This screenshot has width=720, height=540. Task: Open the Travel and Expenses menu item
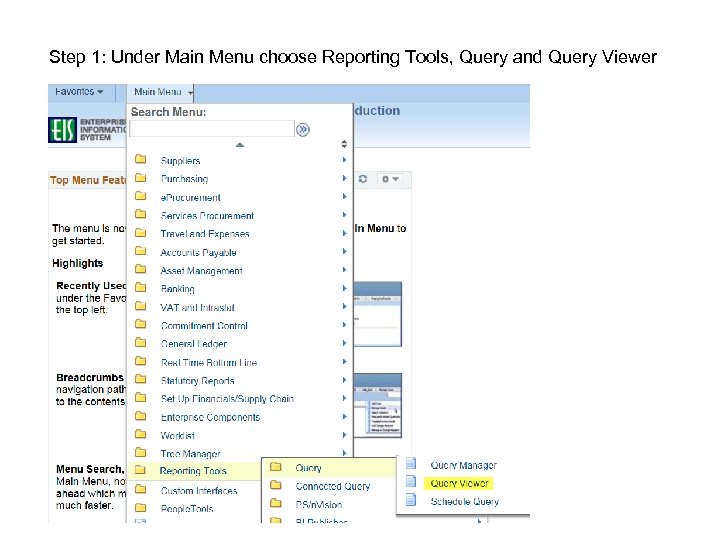(x=205, y=234)
